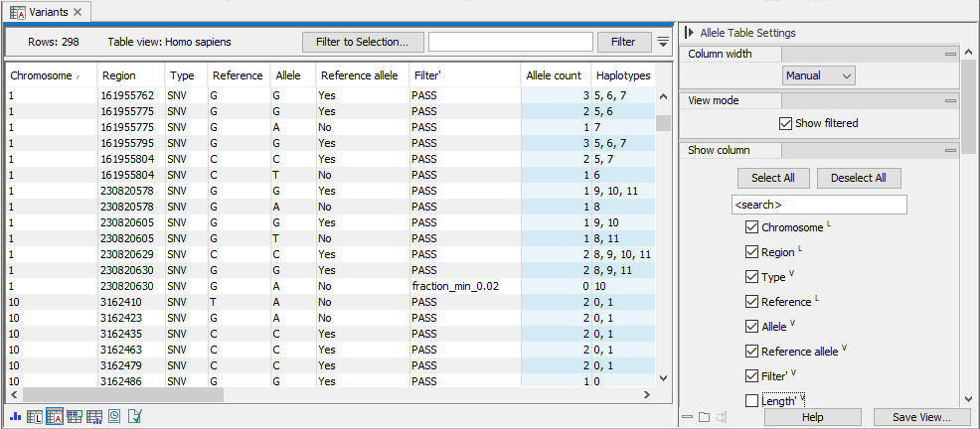The image size is (980, 429).
Task: Sort by the Region column header
Action: coord(130,75)
